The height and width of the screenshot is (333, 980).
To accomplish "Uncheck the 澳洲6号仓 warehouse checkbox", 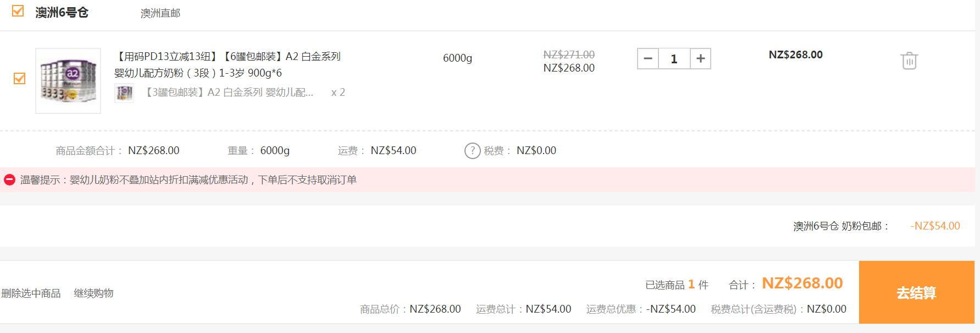I will click(x=18, y=11).
